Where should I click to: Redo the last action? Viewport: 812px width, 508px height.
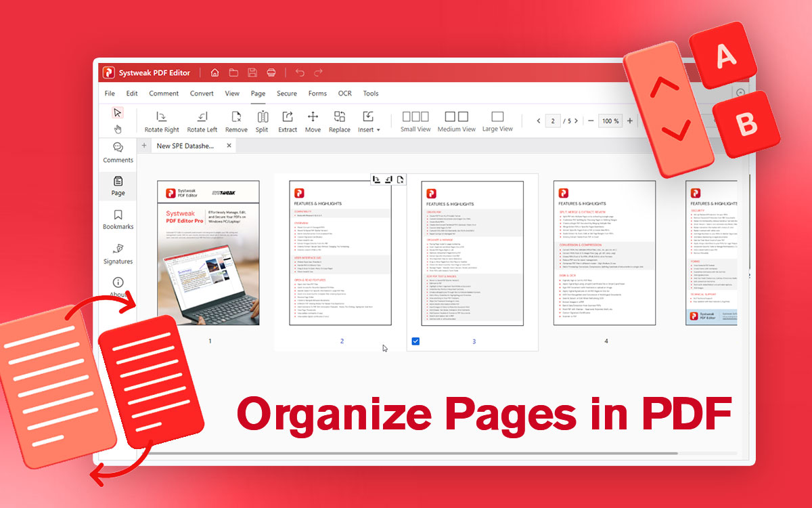click(318, 72)
